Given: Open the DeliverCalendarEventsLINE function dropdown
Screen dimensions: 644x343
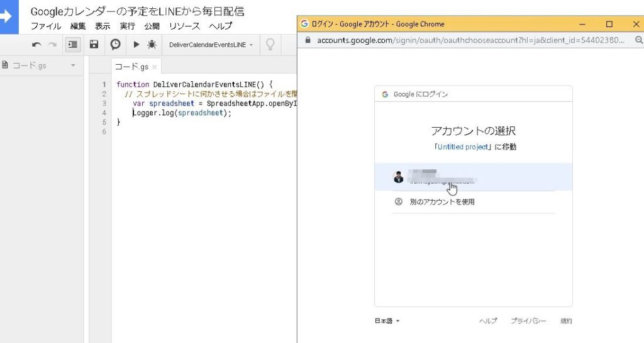Looking at the screenshot, I should [x=211, y=45].
